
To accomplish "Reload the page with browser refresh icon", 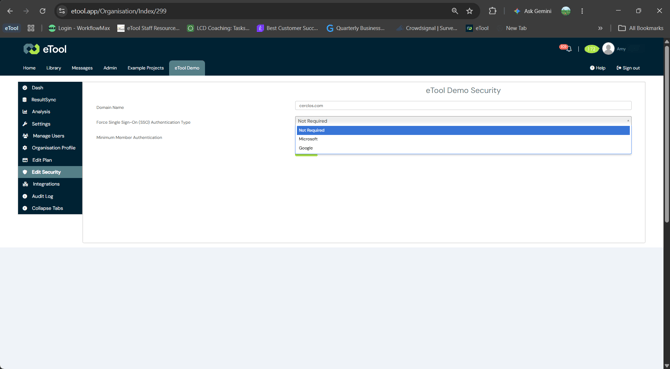I will click(42, 11).
